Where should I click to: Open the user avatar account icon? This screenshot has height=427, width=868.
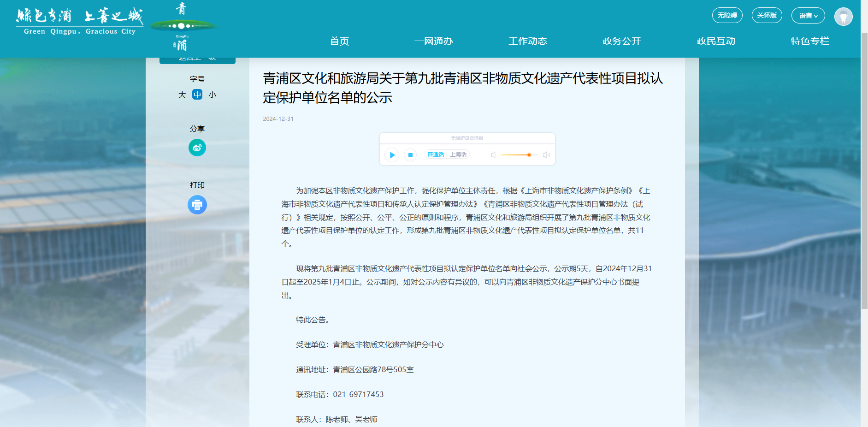pyautogui.click(x=843, y=15)
